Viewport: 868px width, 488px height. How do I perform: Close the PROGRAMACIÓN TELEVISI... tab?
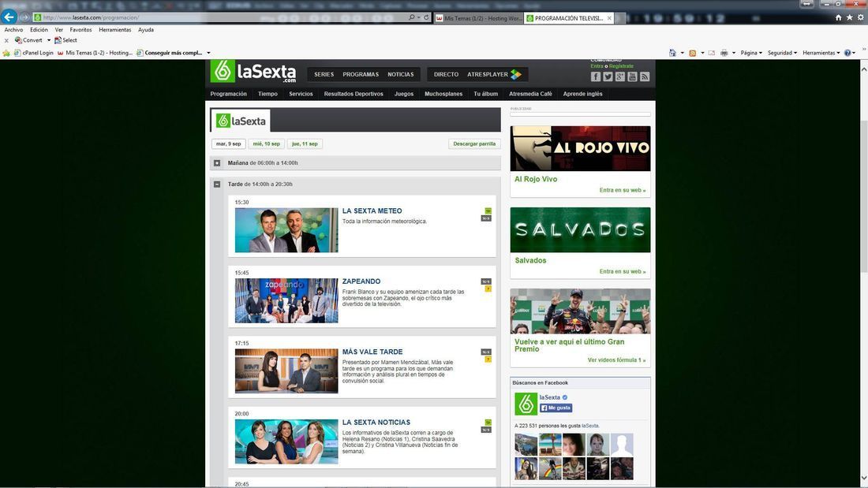(x=609, y=18)
